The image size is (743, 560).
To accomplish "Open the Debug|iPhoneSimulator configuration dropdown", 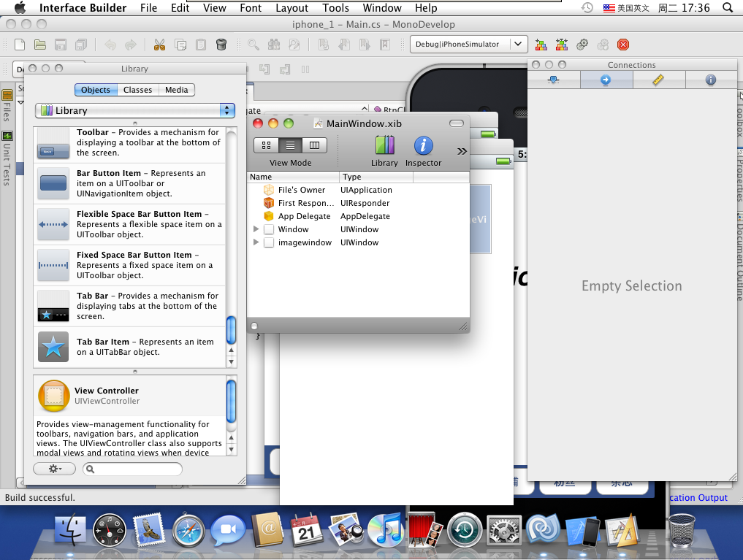I will click(x=468, y=44).
